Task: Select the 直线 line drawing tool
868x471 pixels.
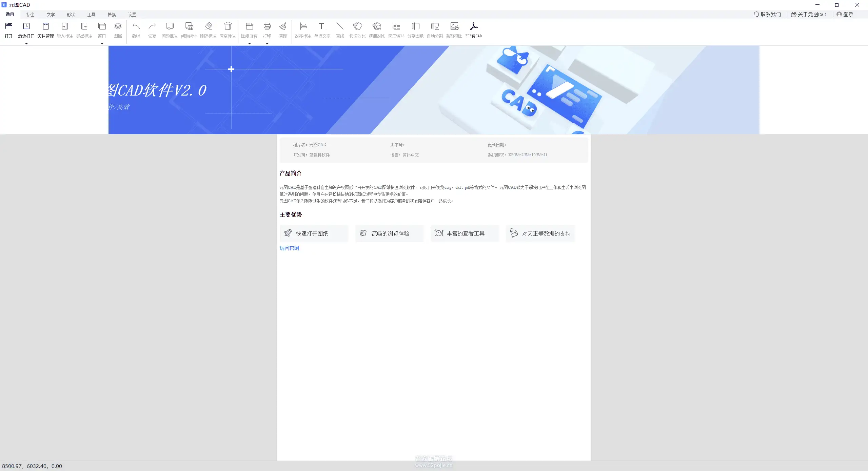Action: point(339,30)
